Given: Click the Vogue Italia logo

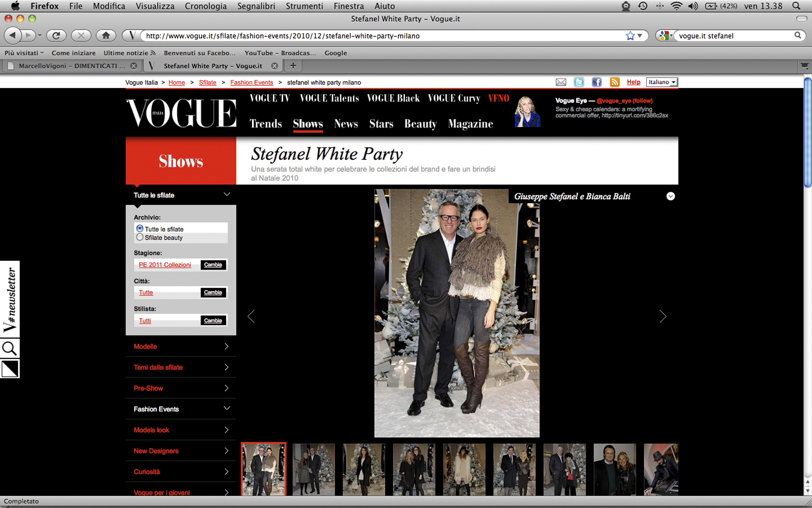Looking at the screenshot, I should [181, 113].
